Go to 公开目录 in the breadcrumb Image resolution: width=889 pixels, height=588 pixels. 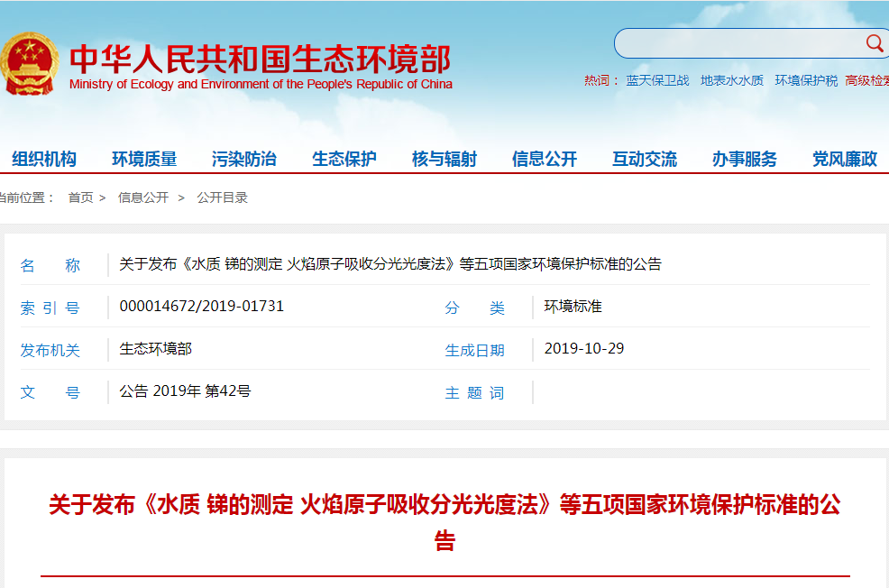tap(222, 198)
